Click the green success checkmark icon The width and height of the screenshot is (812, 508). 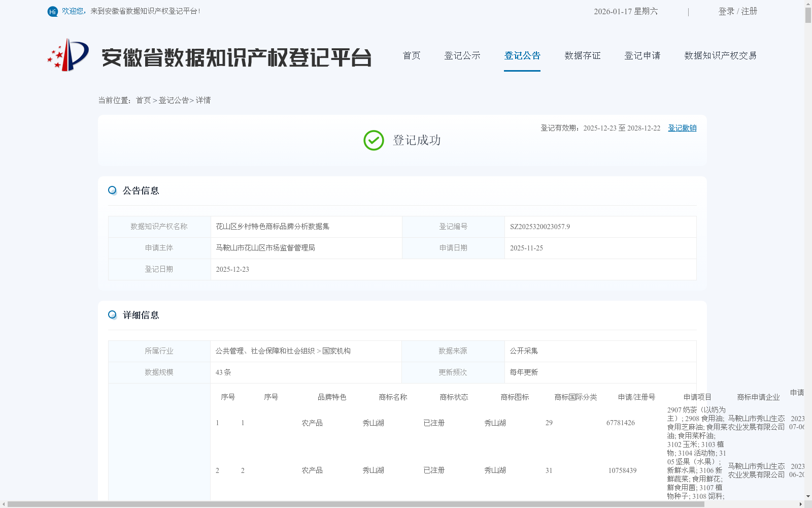coord(374,140)
